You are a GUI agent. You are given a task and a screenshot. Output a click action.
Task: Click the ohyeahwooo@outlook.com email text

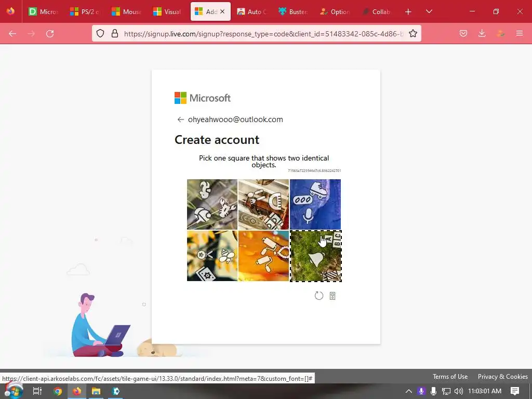[x=235, y=119]
